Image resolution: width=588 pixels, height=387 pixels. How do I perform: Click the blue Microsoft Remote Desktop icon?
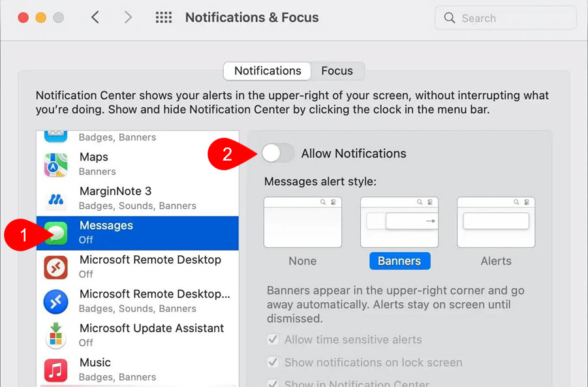click(x=56, y=302)
